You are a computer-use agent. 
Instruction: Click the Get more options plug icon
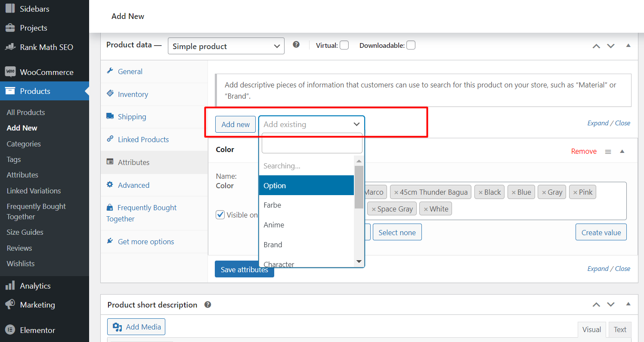tap(110, 241)
